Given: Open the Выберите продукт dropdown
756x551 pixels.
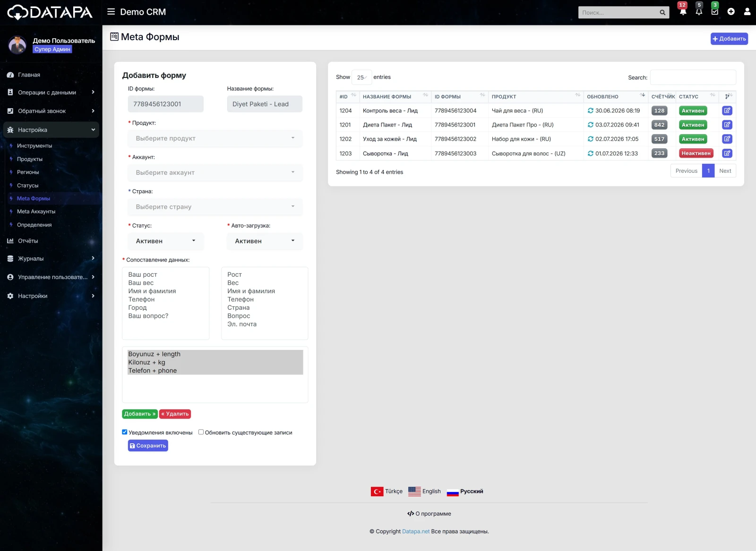Looking at the screenshot, I should click(215, 138).
